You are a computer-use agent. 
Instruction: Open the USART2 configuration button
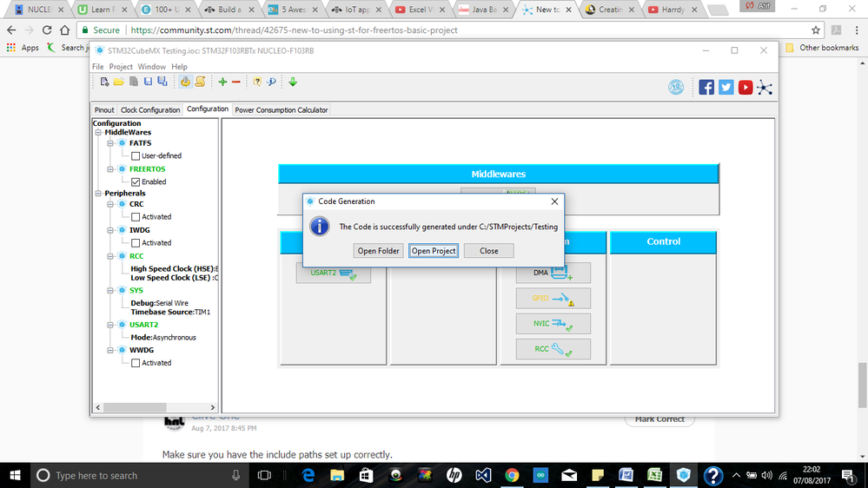point(334,273)
